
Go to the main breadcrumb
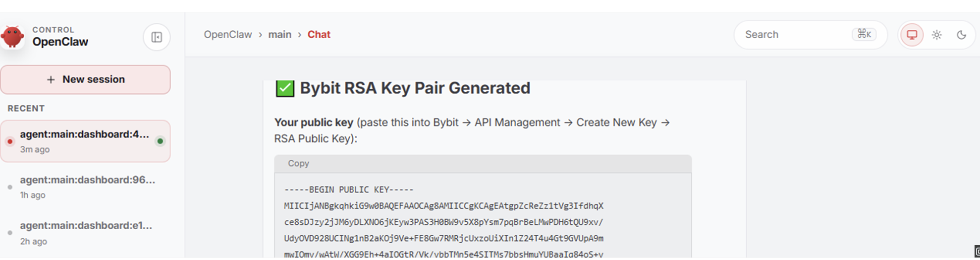pos(280,35)
